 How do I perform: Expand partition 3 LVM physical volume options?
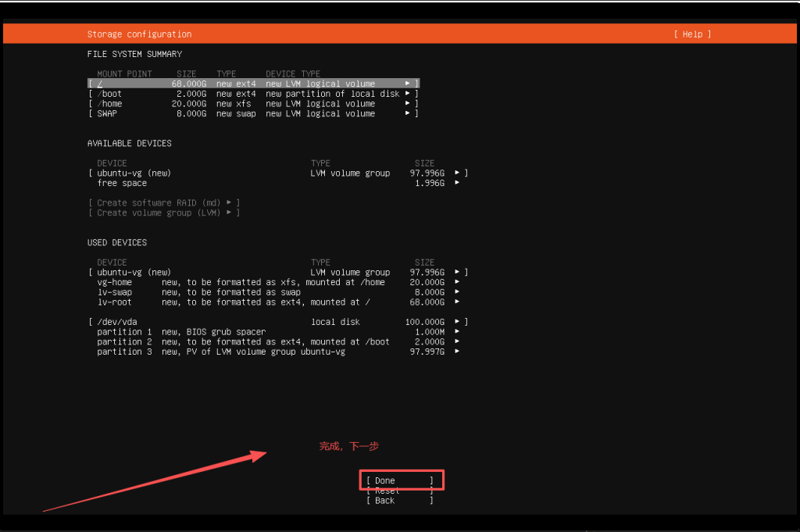(456, 352)
